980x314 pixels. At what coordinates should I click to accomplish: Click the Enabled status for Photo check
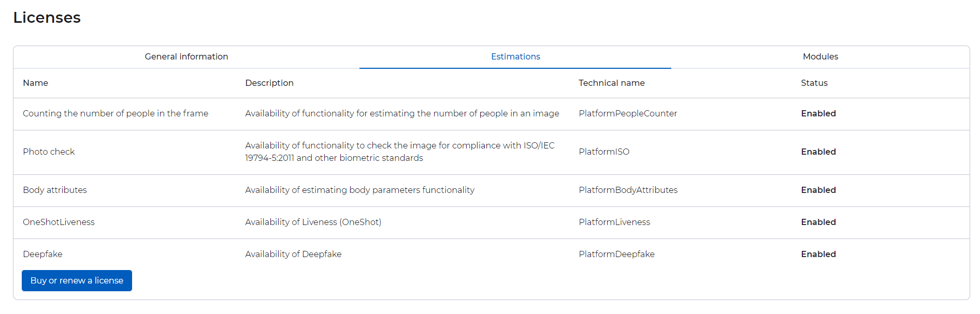(818, 152)
